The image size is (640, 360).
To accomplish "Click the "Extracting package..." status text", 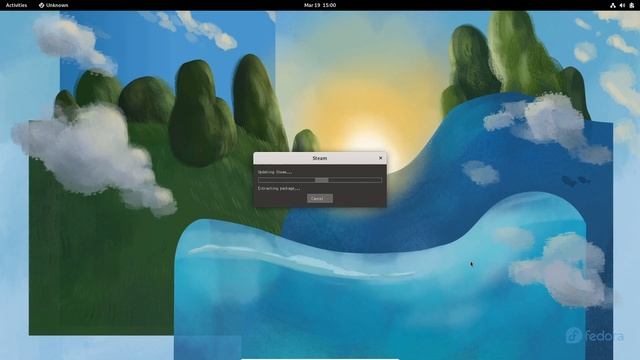I will [279, 189].
